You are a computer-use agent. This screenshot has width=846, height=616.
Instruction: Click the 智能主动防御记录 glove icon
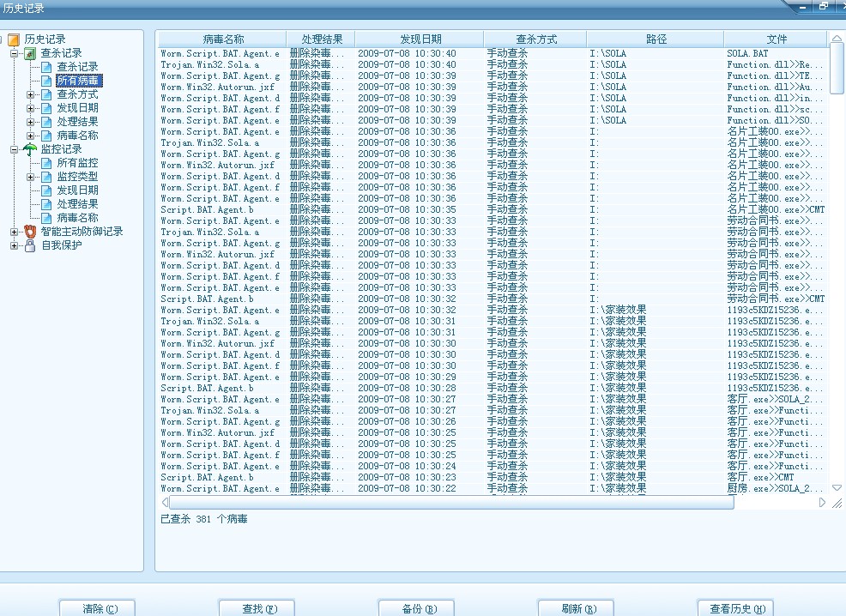pyautogui.click(x=30, y=232)
